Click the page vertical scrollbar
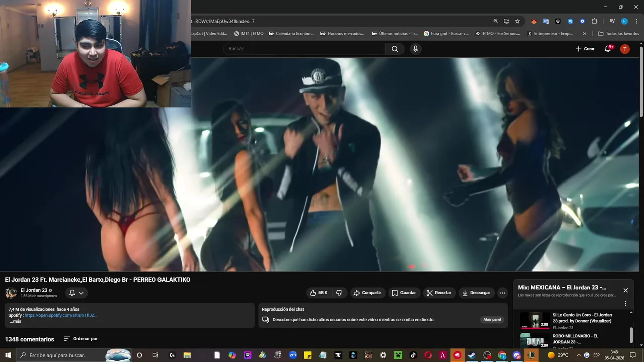Screen dimensions: 644x362 coord(641,80)
